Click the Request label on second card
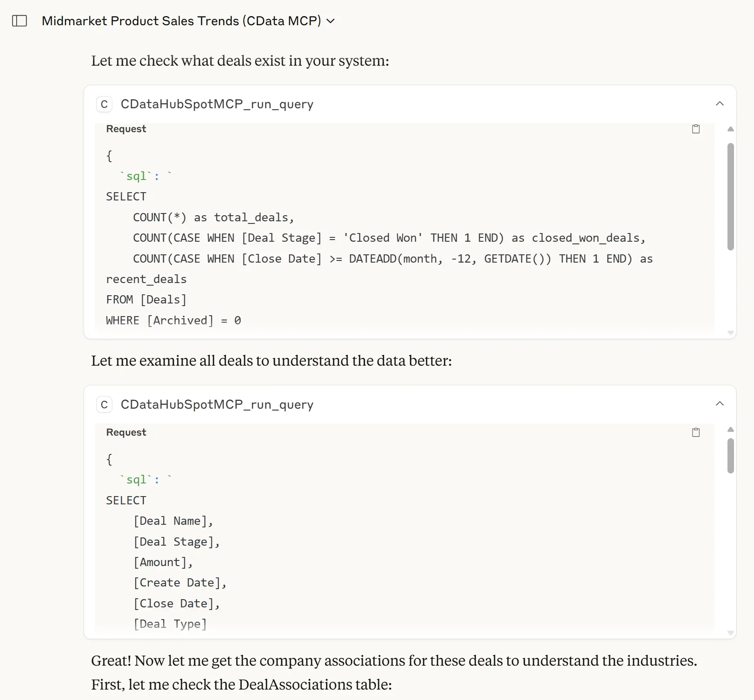This screenshot has height=700, width=754. pos(126,432)
